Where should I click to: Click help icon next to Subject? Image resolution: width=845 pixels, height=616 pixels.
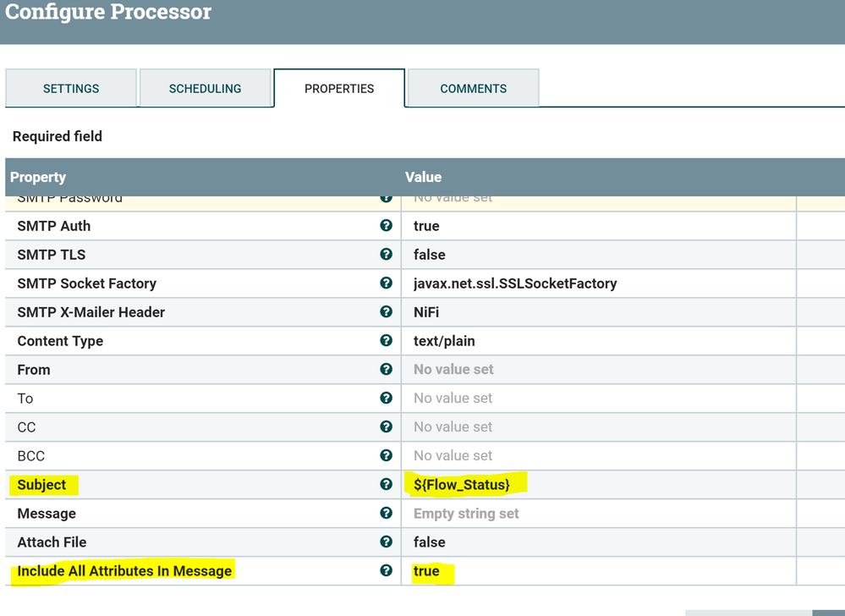pos(387,485)
